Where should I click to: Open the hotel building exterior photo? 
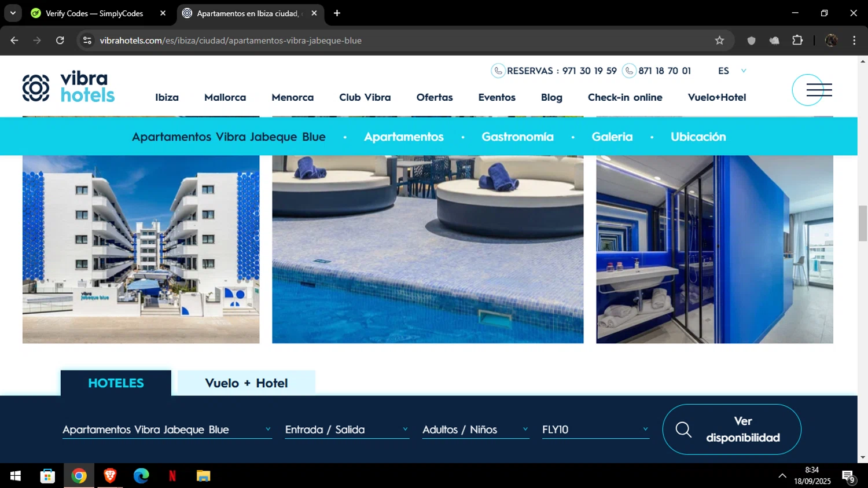click(x=141, y=249)
